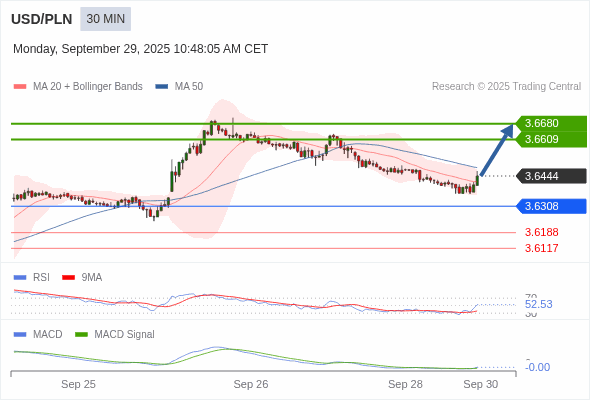Click the 30 MIN timeframe badge
The image size is (590, 400).
[105, 19]
